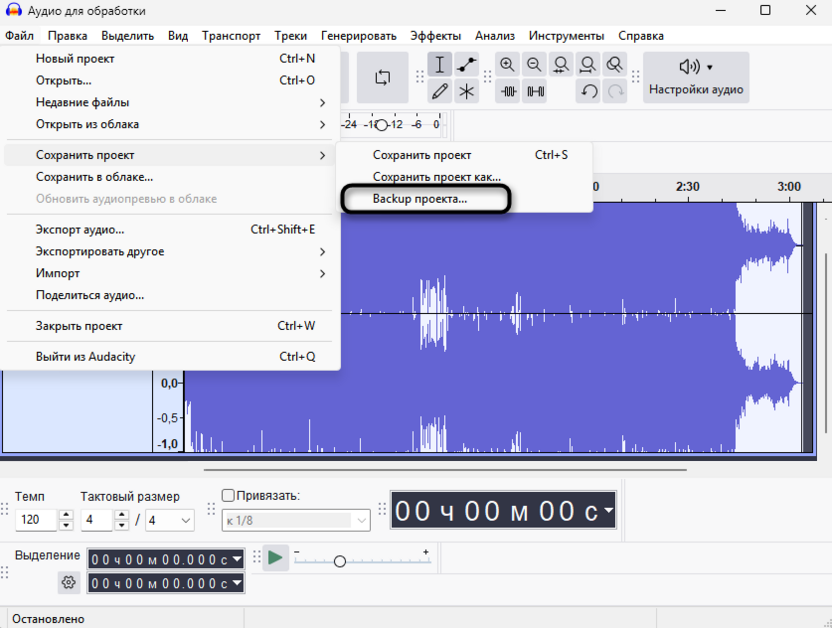This screenshot has width=832, height=628.
Task: Click the Fit project to width icon
Action: (588, 64)
